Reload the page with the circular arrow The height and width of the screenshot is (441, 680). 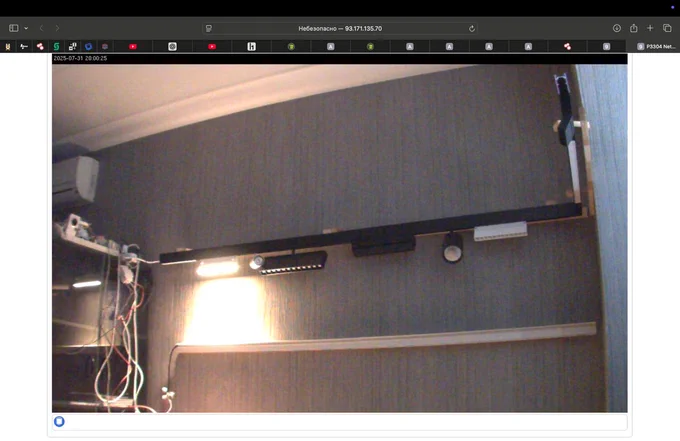point(472,29)
